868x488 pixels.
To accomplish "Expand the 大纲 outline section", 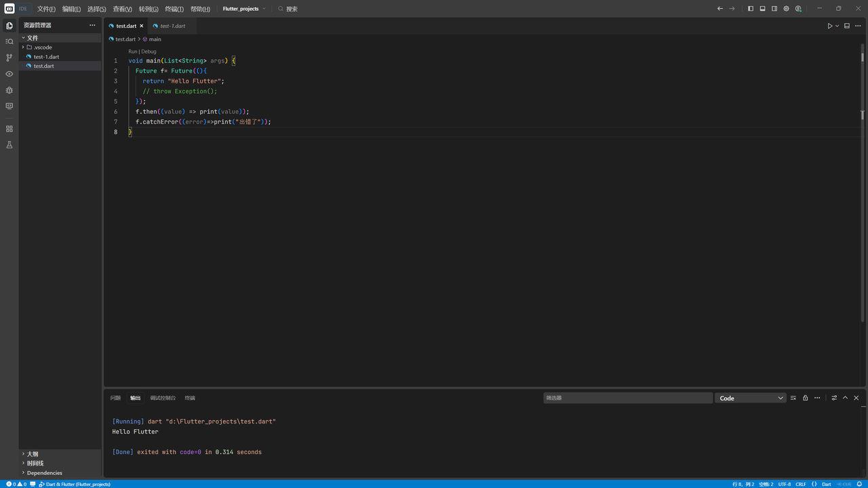I will pyautogui.click(x=60, y=454).
